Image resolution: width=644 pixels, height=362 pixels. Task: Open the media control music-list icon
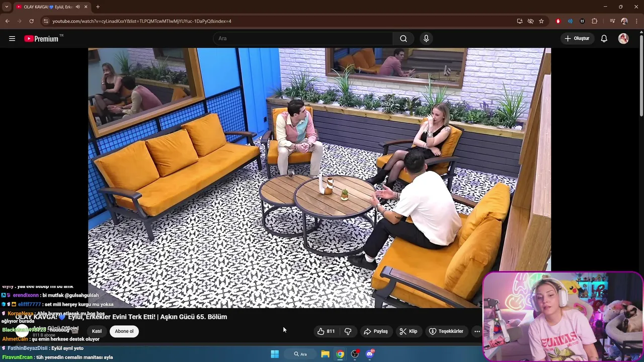[612, 21]
